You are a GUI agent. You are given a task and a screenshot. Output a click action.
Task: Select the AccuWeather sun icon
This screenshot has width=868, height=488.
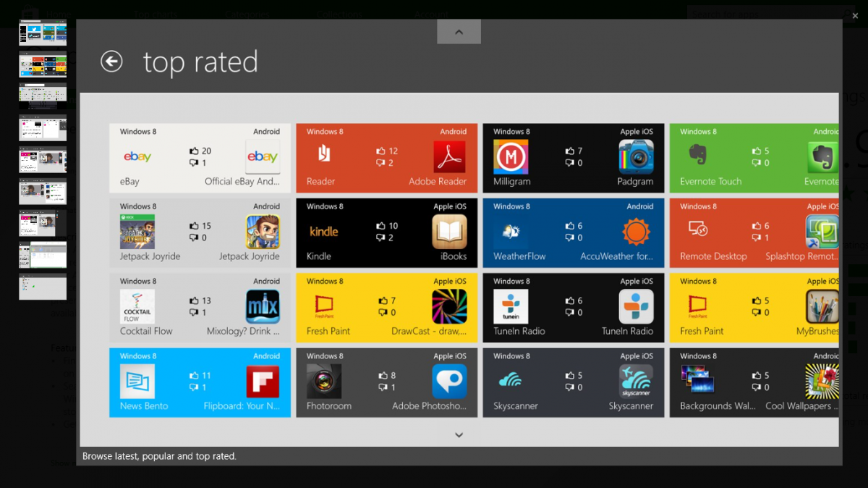click(x=637, y=232)
